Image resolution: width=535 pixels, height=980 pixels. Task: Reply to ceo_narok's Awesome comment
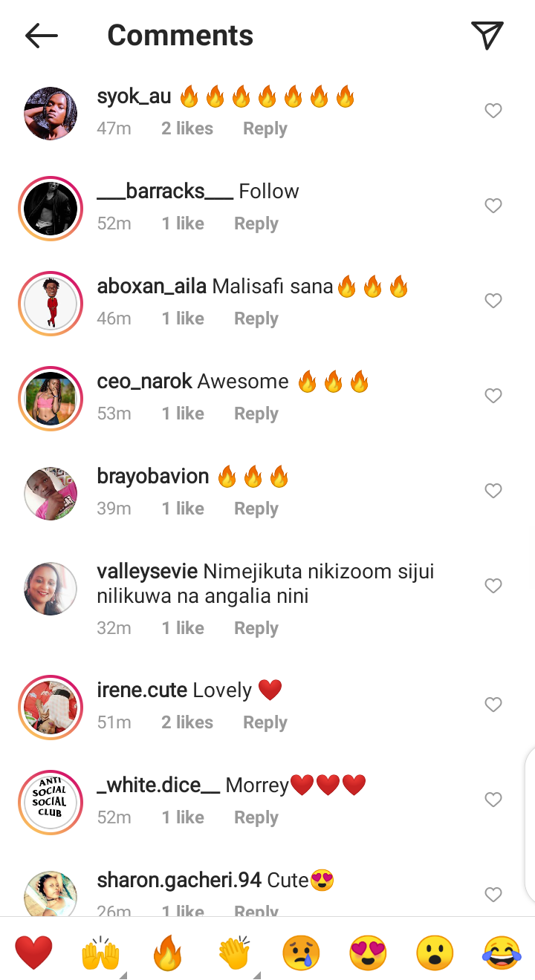(256, 414)
